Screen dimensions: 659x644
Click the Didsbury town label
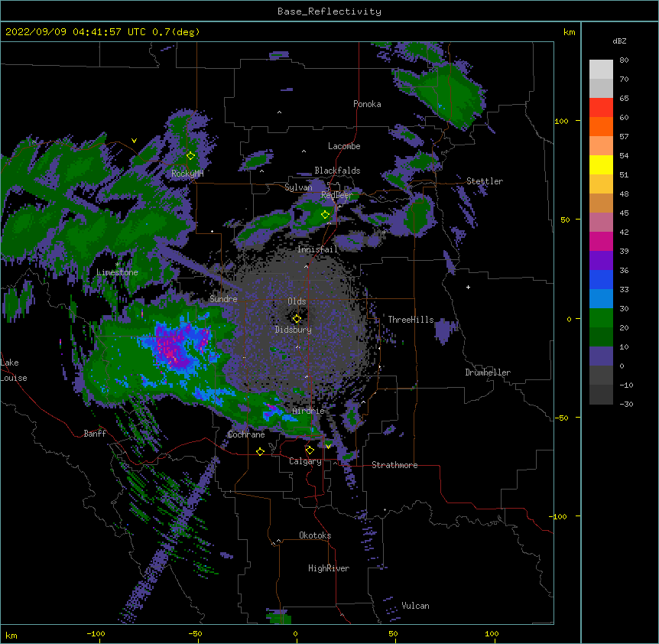tap(294, 330)
